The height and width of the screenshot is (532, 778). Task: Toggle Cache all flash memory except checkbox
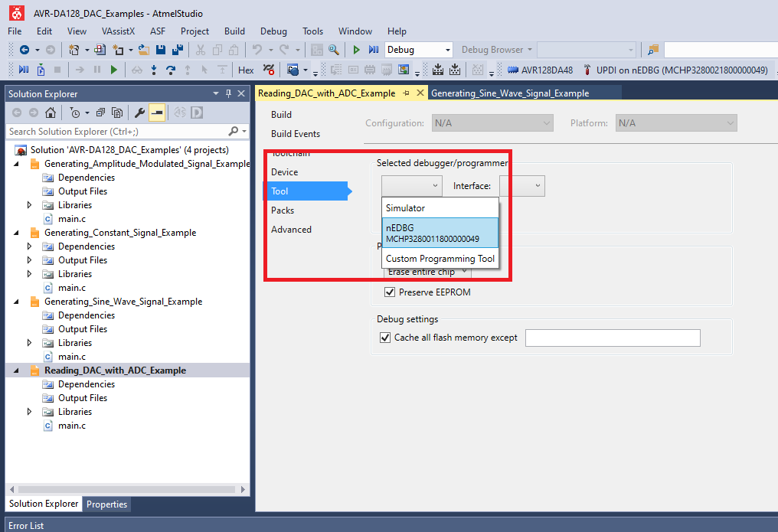385,338
